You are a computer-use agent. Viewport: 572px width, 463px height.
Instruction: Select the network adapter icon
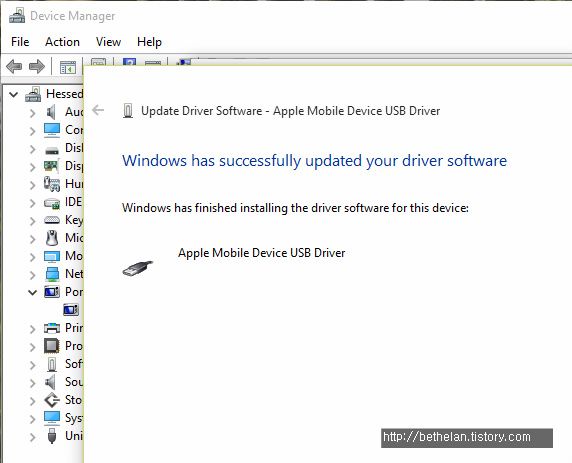coord(53,274)
